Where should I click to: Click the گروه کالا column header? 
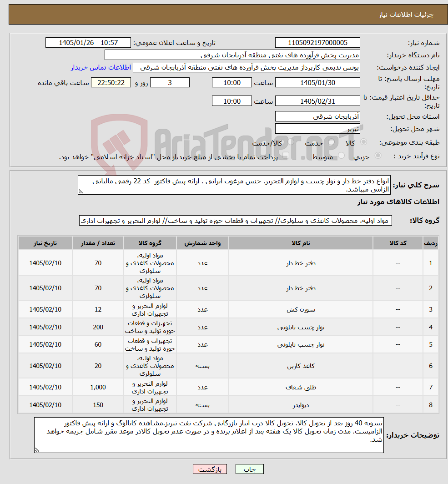(150, 243)
